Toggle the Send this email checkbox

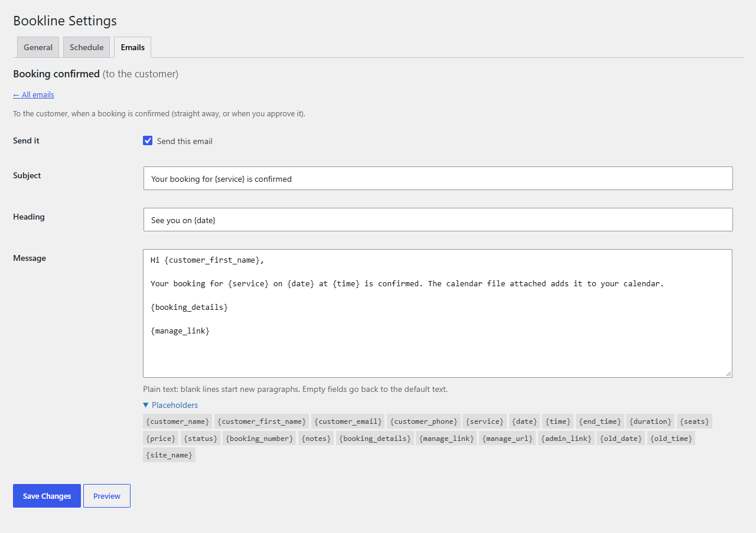(x=148, y=140)
